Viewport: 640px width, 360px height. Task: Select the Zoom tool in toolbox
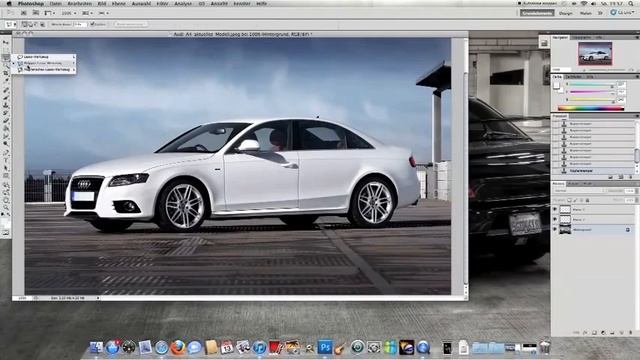coord(6,207)
